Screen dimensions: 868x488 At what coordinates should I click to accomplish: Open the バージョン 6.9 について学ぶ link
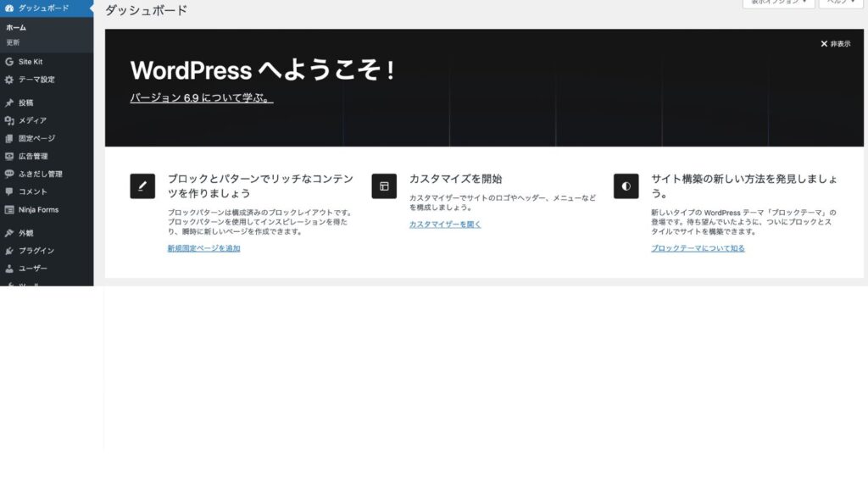pos(201,98)
